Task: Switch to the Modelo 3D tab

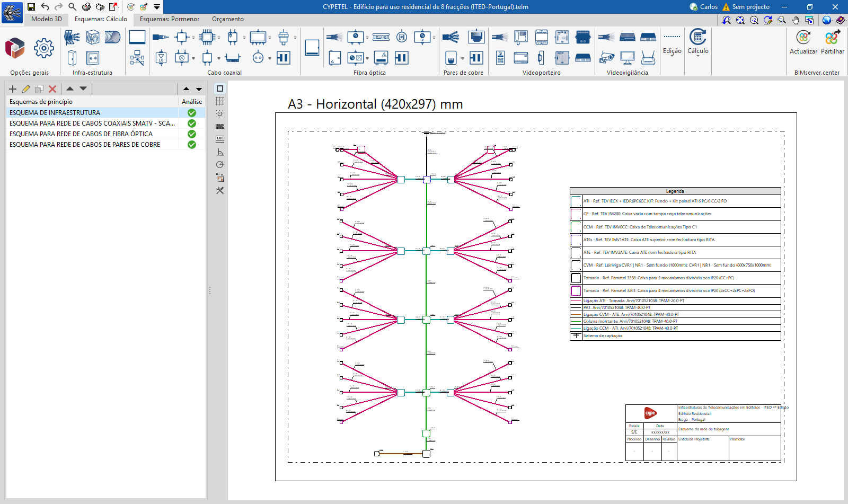Action: 46,19
